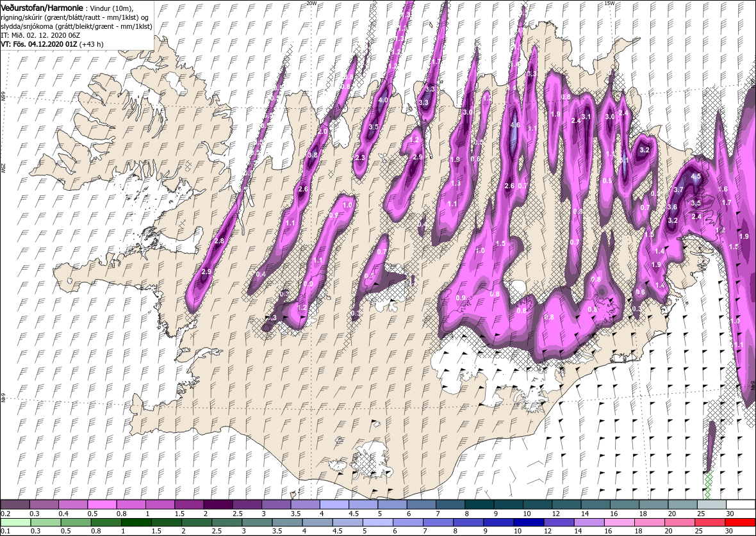Click the 1.6 precipitation value off east coast
This screenshot has width=756, height=536.
(722, 190)
